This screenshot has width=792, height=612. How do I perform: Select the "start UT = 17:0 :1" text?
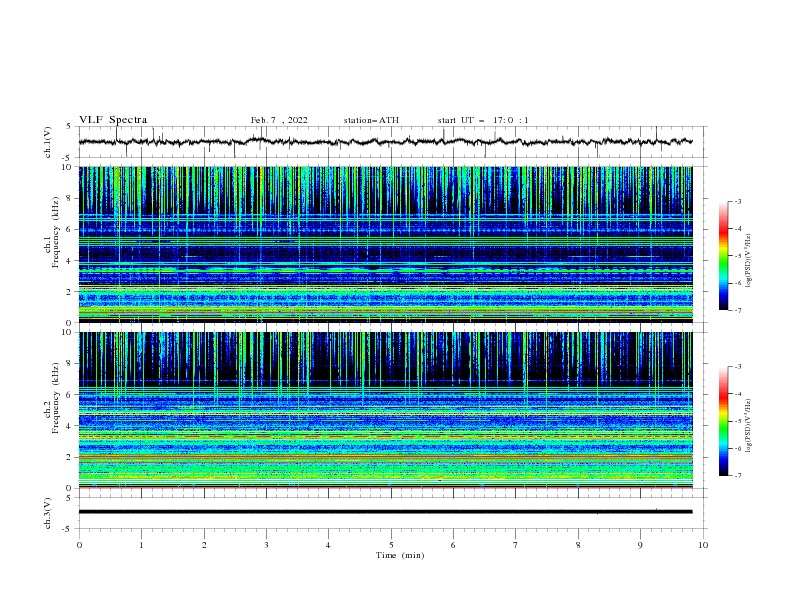point(483,120)
